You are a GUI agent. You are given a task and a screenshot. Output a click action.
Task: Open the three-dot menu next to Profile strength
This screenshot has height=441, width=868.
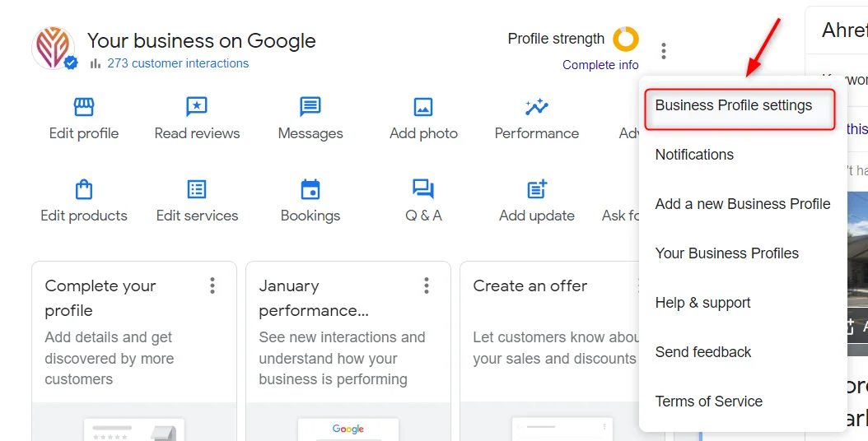[x=663, y=51]
